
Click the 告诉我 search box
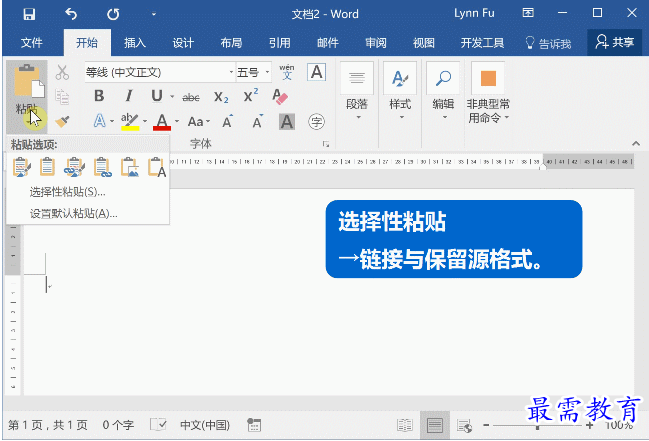548,43
